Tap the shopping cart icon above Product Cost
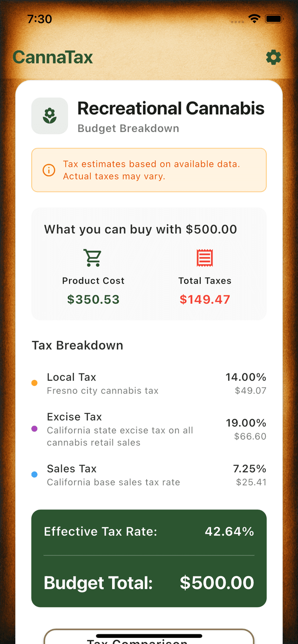Image resolution: width=298 pixels, height=644 pixels. pyautogui.click(x=93, y=258)
